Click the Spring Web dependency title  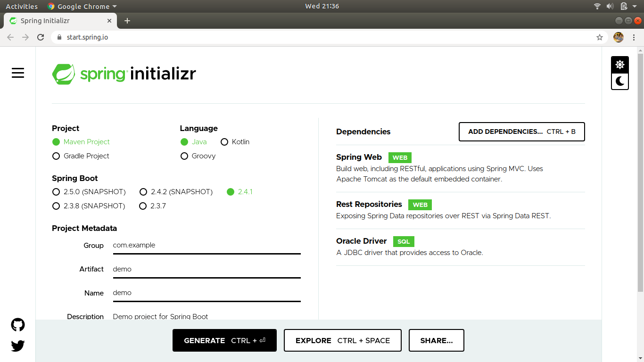[359, 157]
